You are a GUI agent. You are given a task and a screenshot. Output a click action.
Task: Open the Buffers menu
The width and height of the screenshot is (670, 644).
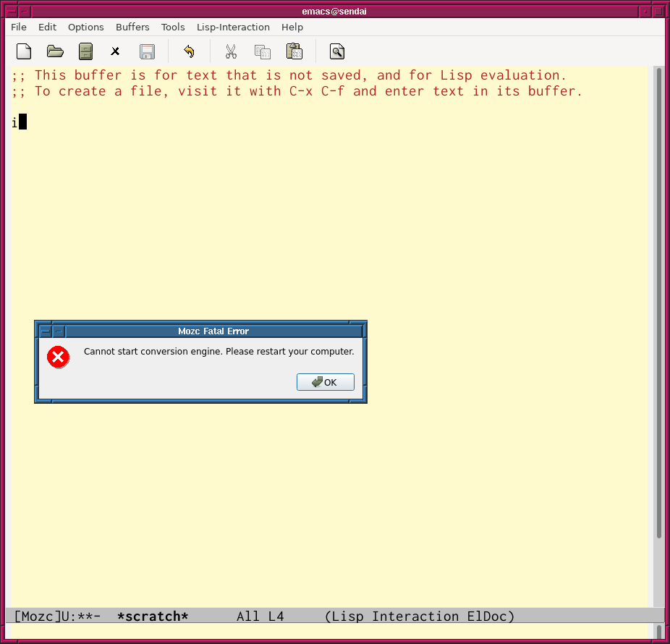(x=132, y=27)
